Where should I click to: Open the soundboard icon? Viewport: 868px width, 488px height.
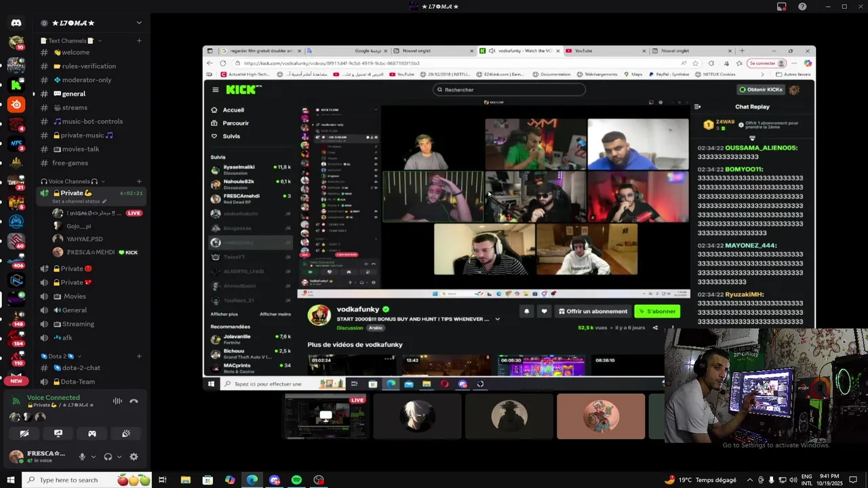click(x=126, y=434)
